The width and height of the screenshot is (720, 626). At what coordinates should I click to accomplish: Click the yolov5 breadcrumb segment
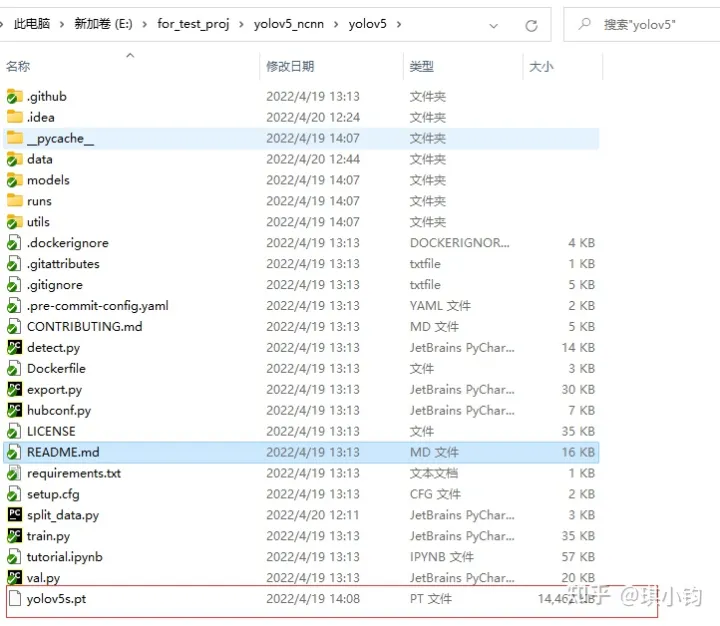[367, 24]
